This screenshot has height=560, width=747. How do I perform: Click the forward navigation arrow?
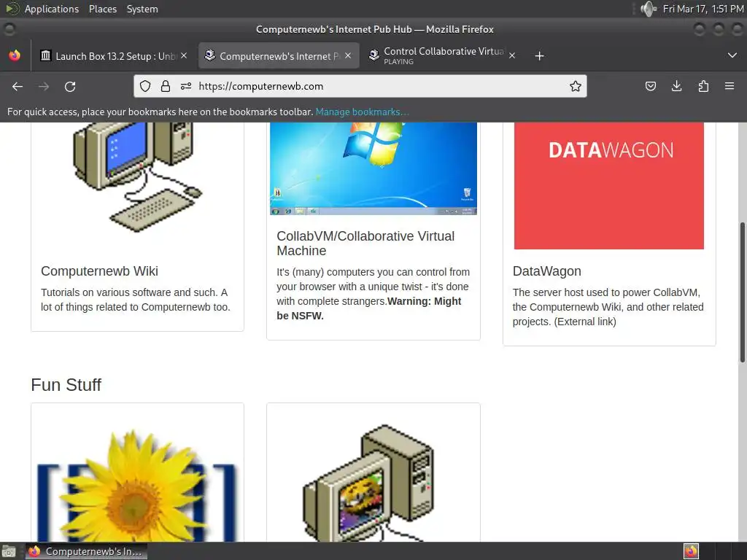pos(44,87)
